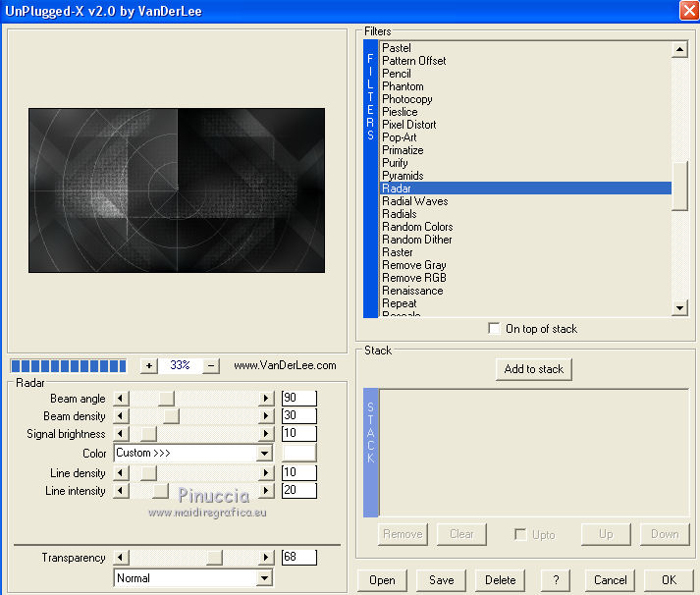This screenshot has width=700, height=595.
Task: Enable On top of stack checkbox
Action: tap(494, 329)
